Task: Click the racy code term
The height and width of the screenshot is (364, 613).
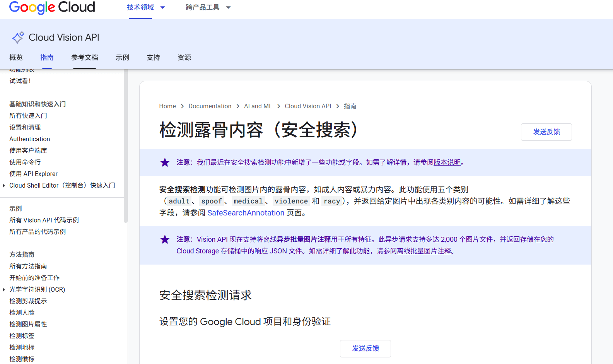Action: coord(332,201)
